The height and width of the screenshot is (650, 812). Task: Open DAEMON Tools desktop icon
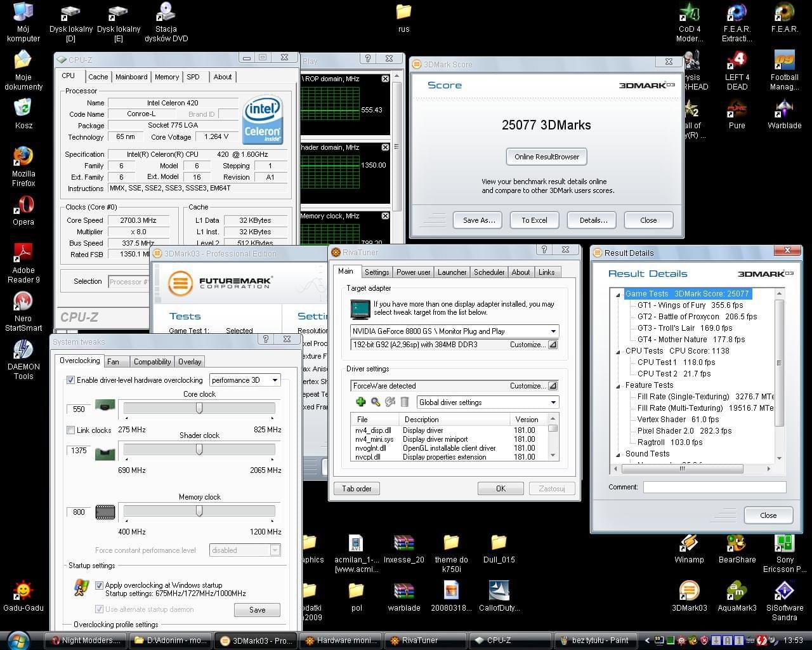(23, 360)
